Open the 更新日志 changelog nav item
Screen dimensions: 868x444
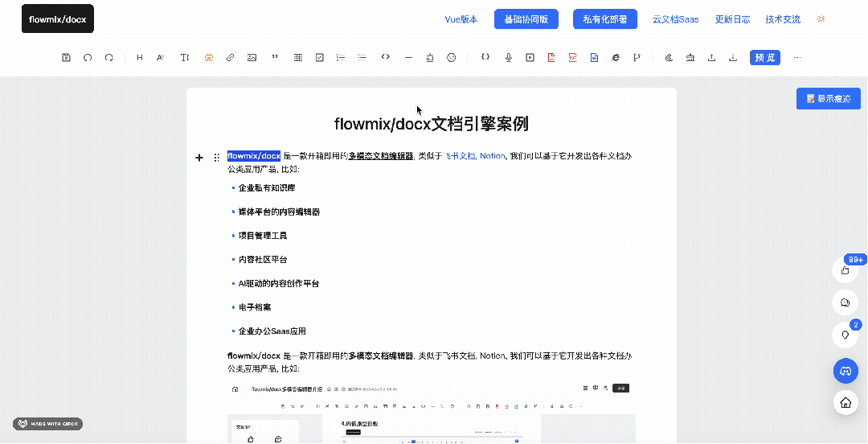(x=732, y=19)
